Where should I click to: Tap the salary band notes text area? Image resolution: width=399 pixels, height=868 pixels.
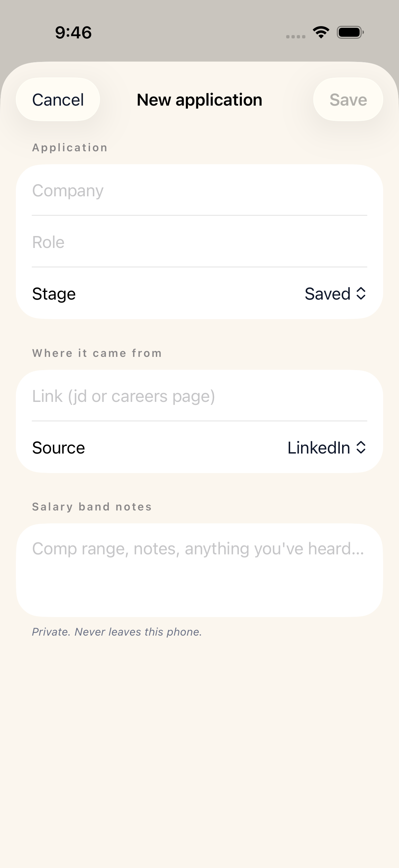[x=199, y=570]
